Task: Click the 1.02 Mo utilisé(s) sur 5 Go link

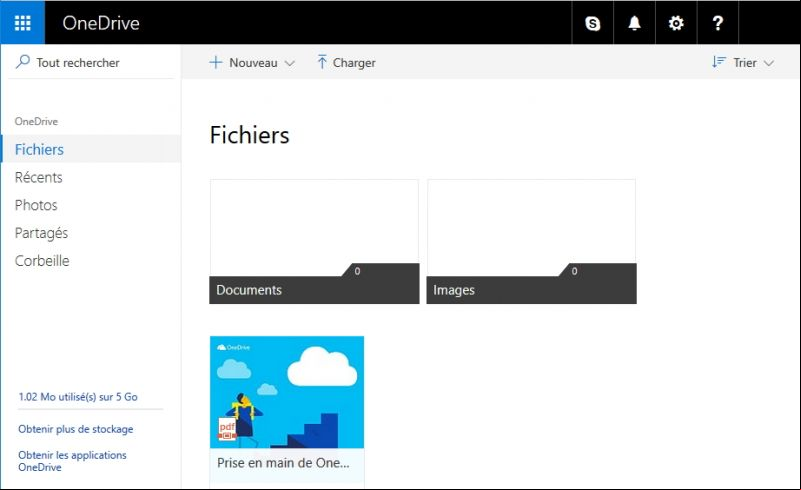Action: (x=78, y=397)
